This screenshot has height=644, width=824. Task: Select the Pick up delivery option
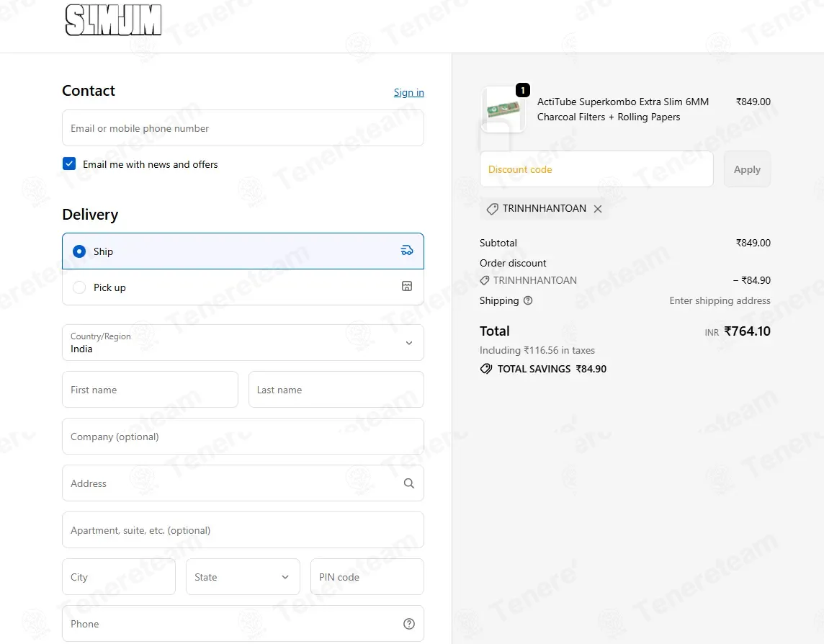243,287
